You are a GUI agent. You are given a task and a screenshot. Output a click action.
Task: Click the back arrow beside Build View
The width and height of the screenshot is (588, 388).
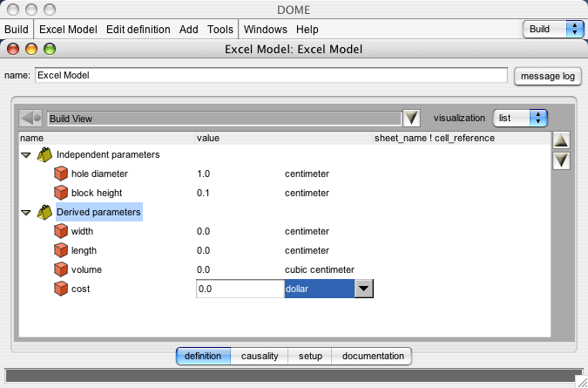pyautogui.click(x=31, y=119)
